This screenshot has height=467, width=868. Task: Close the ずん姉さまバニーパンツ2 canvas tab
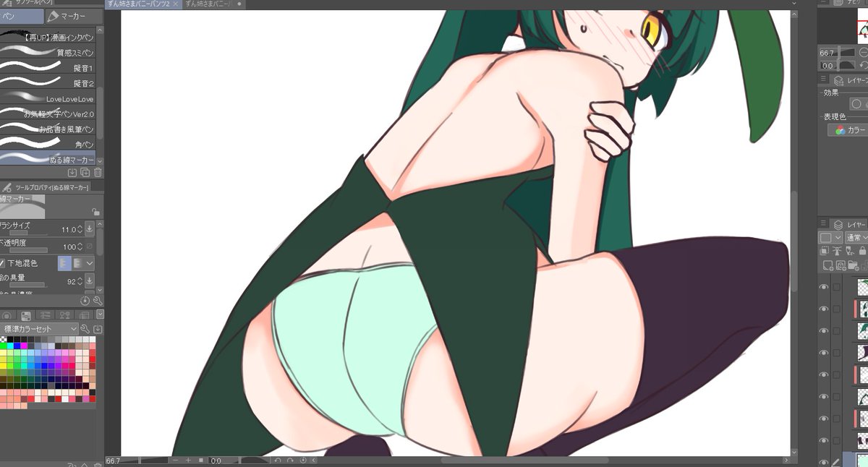[x=176, y=4]
